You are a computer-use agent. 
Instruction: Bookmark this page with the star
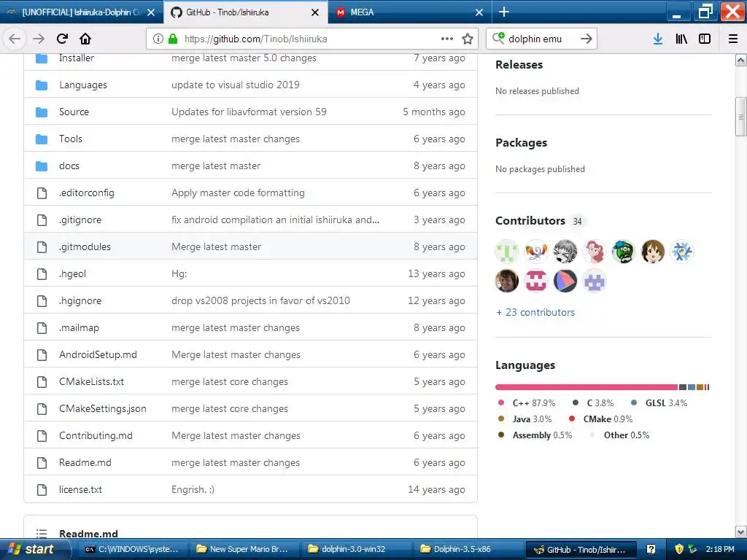[x=468, y=39]
